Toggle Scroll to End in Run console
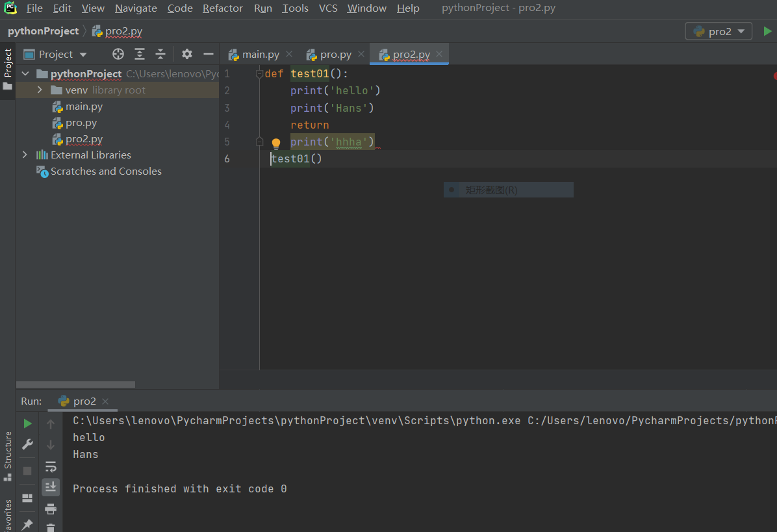 point(51,487)
